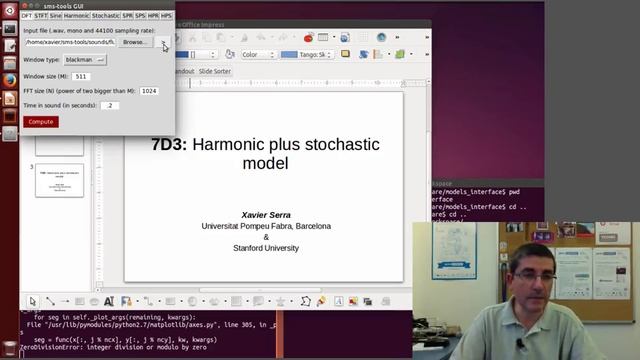
Task: Click the play sound button beside Browse
Action: pyautogui.click(x=163, y=42)
